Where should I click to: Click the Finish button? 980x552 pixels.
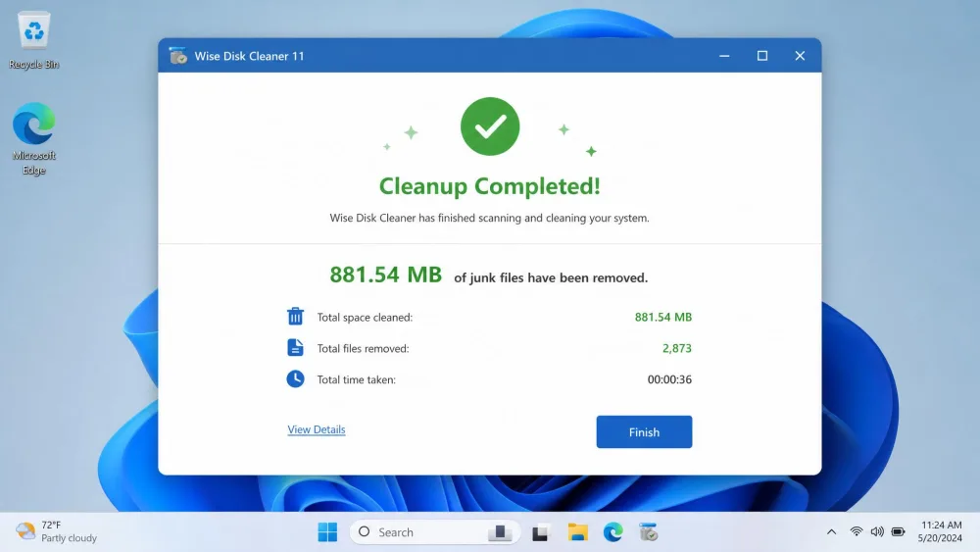(644, 432)
